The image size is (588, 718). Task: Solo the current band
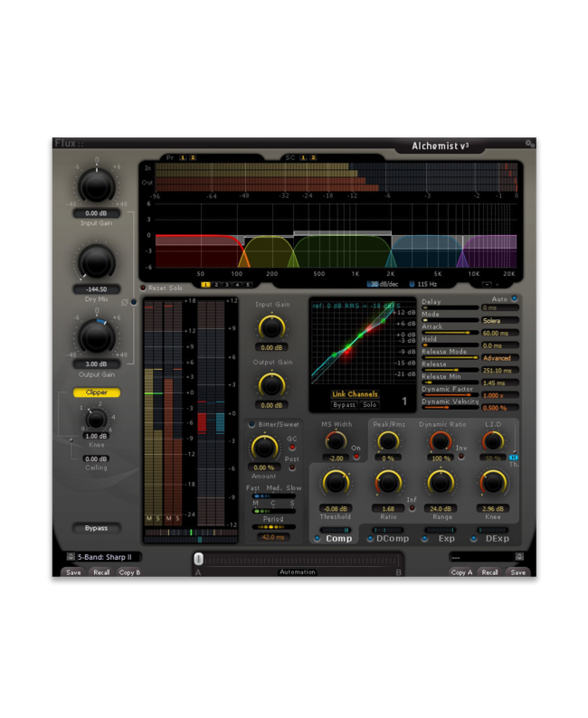pyautogui.click(x=370, y=405)
